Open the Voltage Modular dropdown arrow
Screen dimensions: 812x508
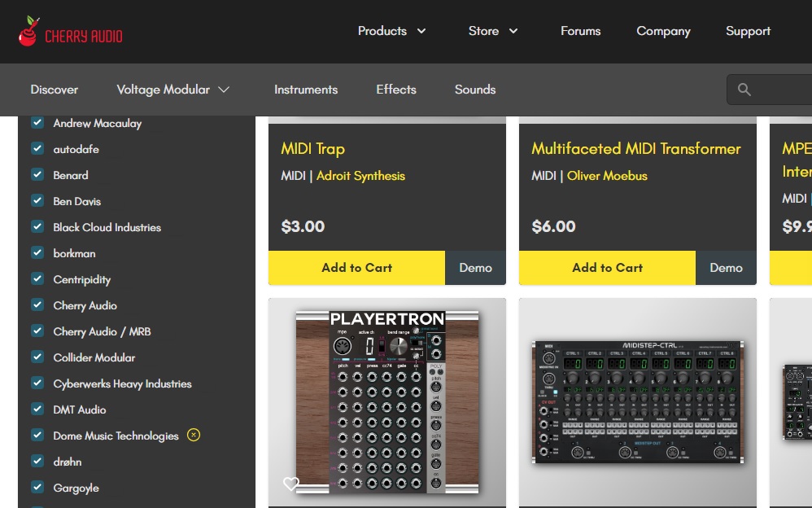(224, 90)
